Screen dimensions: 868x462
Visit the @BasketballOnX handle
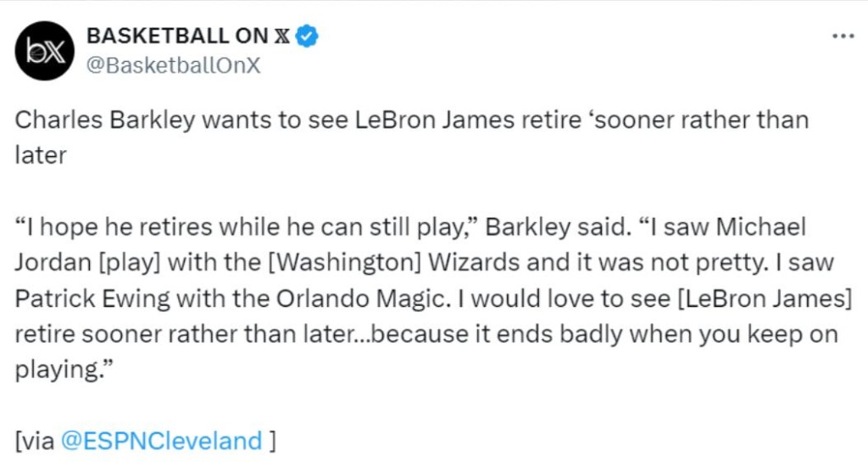(x=173, y=65)
